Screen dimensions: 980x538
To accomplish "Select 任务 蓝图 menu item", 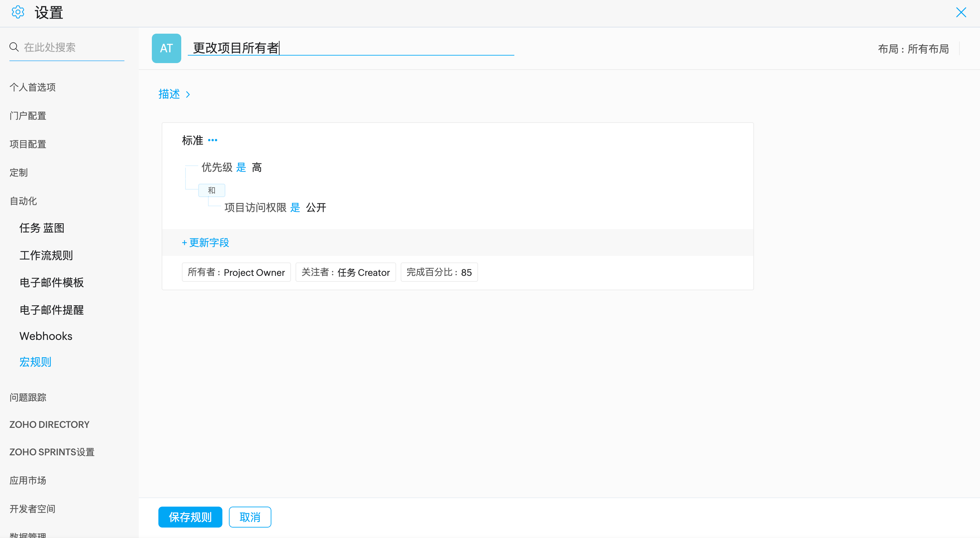I will 42,228.
